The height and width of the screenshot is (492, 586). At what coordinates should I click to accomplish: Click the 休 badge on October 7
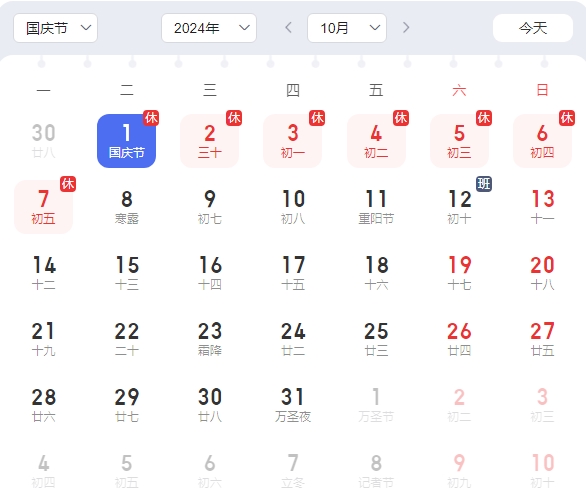pos(68,184)
